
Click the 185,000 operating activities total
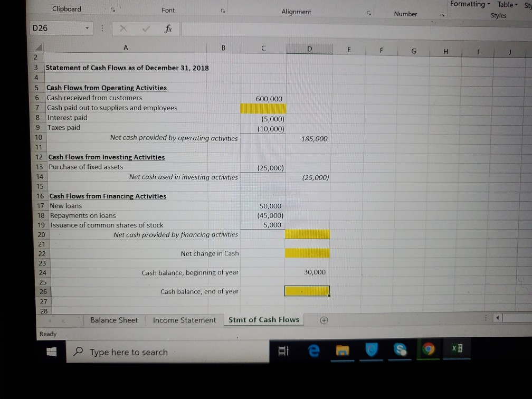309,139
